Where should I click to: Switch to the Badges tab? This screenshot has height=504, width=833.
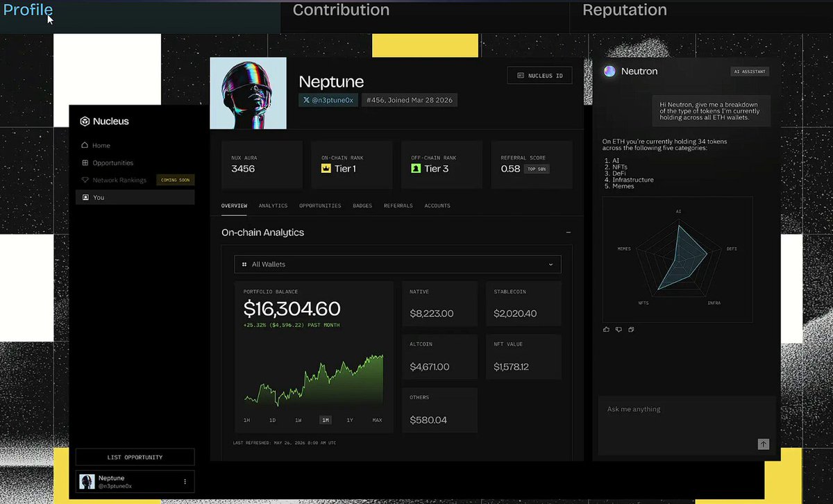tap(362, 206)
